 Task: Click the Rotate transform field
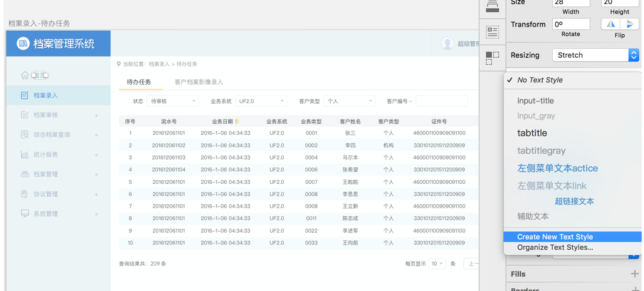click(571, 24)
